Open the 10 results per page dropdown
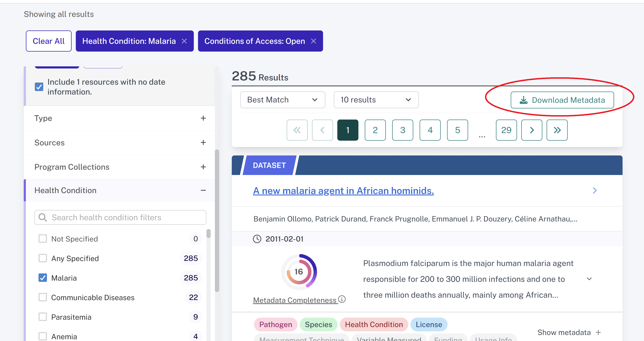 point(376,100)
